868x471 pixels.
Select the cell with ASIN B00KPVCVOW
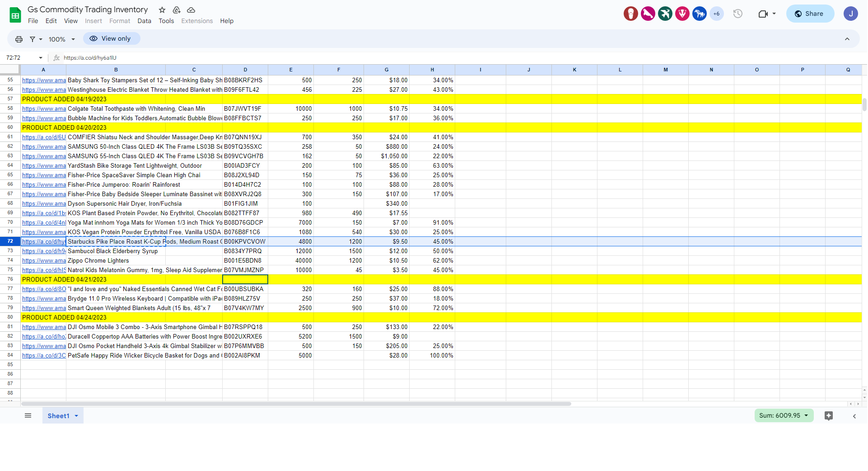click(245, 242)
